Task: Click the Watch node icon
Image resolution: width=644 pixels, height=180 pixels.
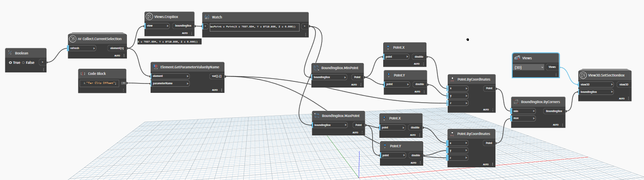Action: tap(207, 17)
